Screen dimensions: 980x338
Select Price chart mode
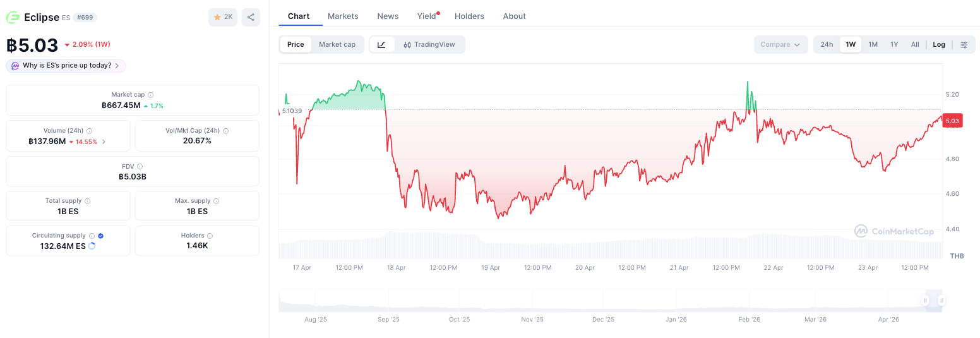[296, 44]
